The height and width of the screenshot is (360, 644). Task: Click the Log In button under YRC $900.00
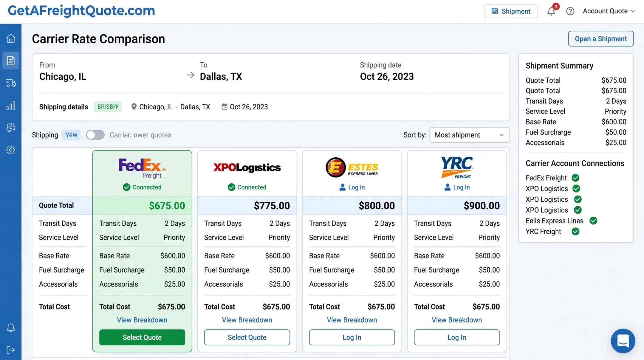tap(457, 337)
